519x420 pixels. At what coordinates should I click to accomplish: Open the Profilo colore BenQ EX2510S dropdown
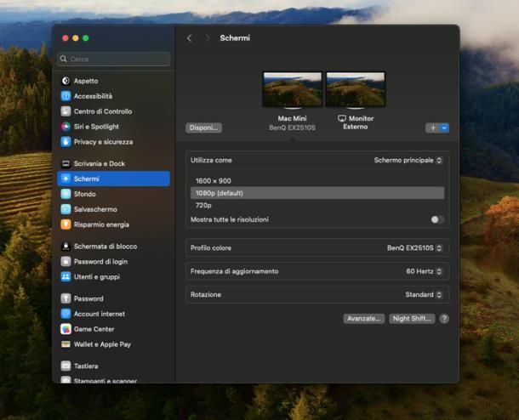tap(414, 247)
